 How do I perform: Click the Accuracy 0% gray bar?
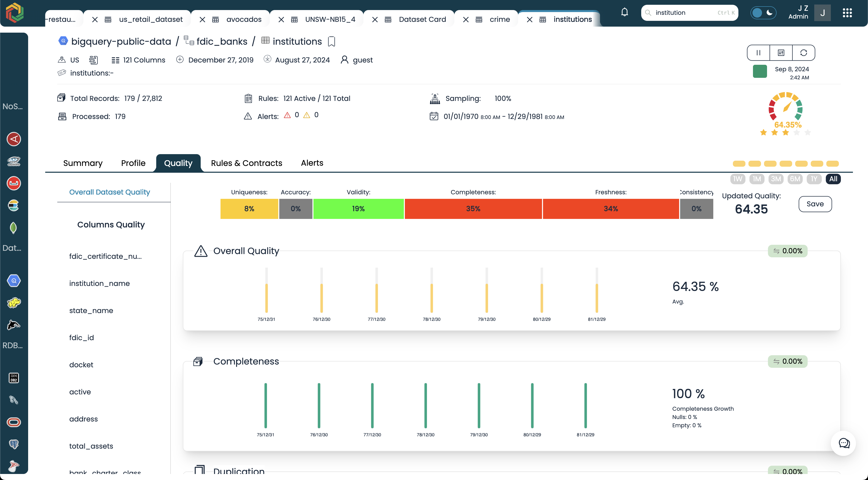[x=296, y=209]
